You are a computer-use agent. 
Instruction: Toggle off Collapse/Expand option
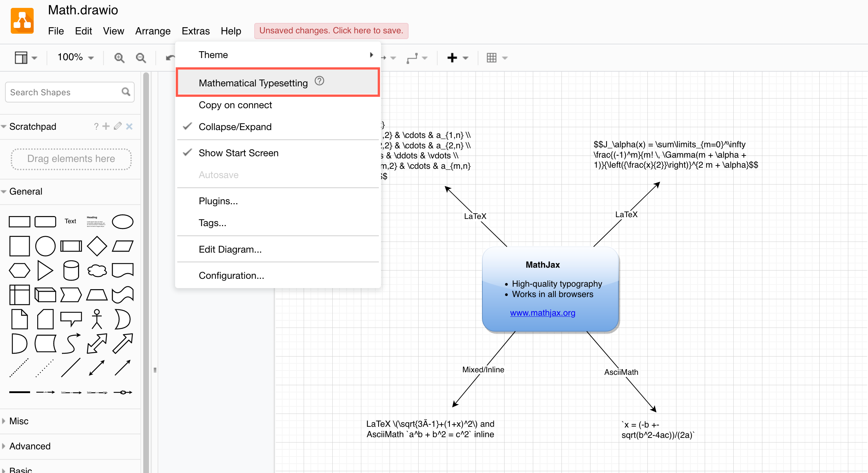tap(235, 126)
